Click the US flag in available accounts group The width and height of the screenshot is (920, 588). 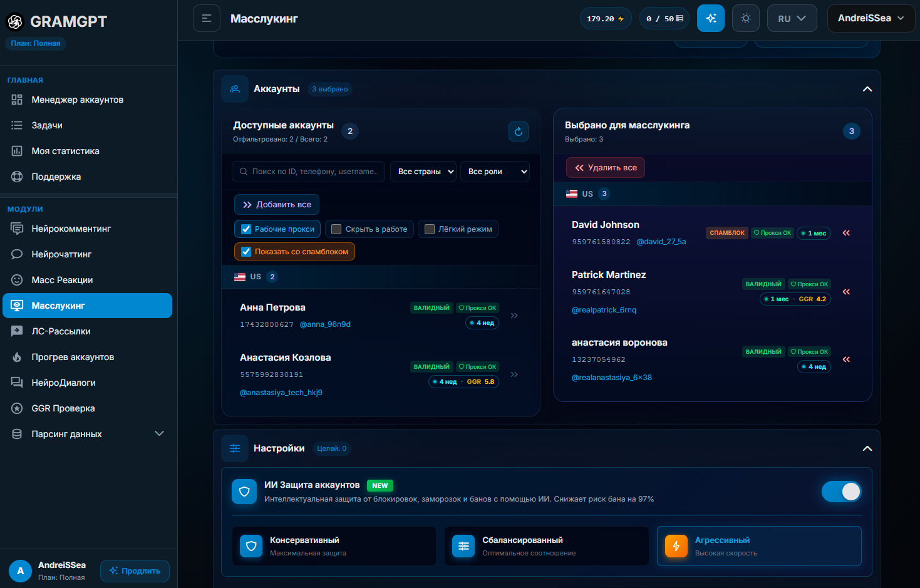coord(240,277)
